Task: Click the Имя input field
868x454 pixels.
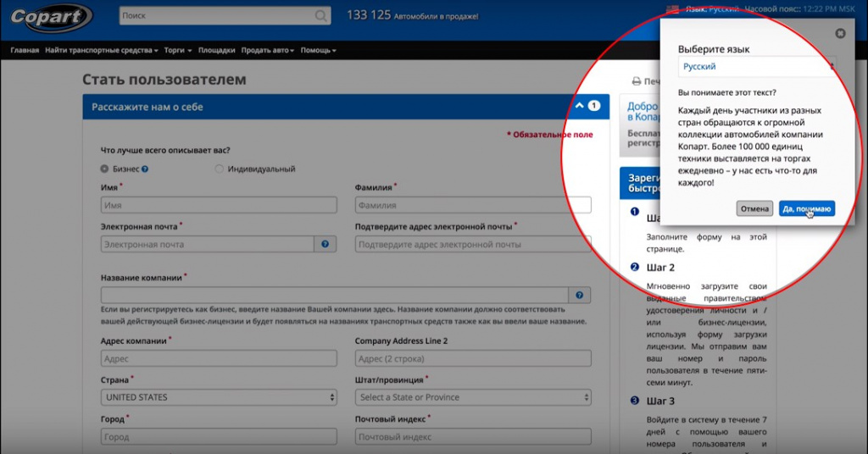Action: coord(219,205)
